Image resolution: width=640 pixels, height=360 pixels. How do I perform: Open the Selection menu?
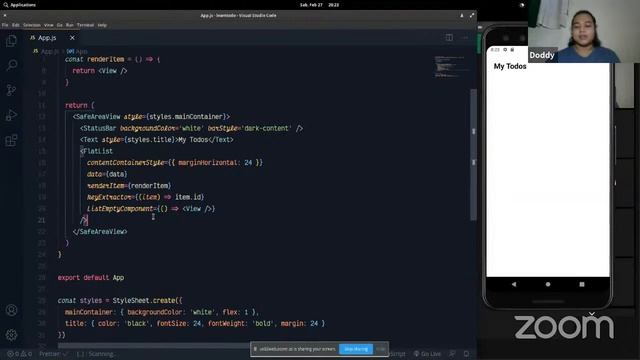[x=32, y=25]
